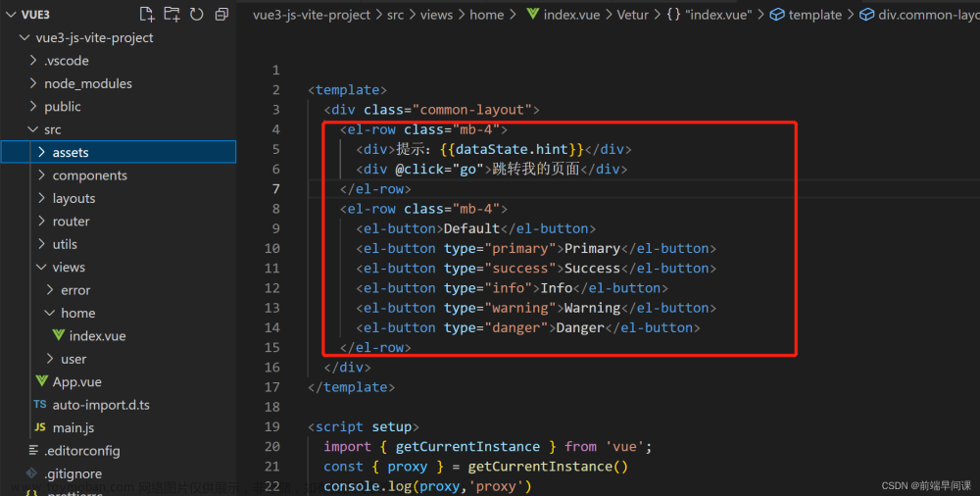The image size is (980, 496).
Task: Collapse the views folder
Action: point(41,267)
